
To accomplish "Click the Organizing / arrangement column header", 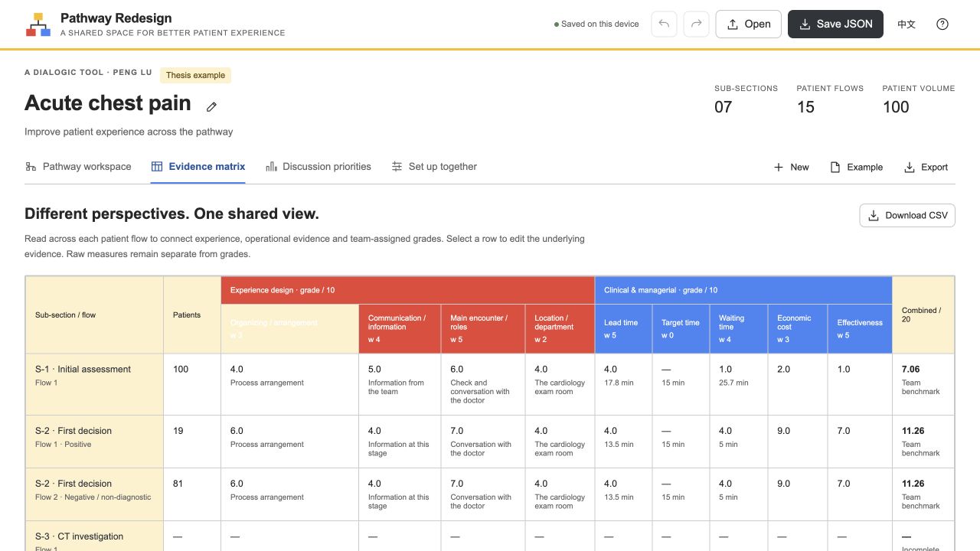I will tap(289, 328).
